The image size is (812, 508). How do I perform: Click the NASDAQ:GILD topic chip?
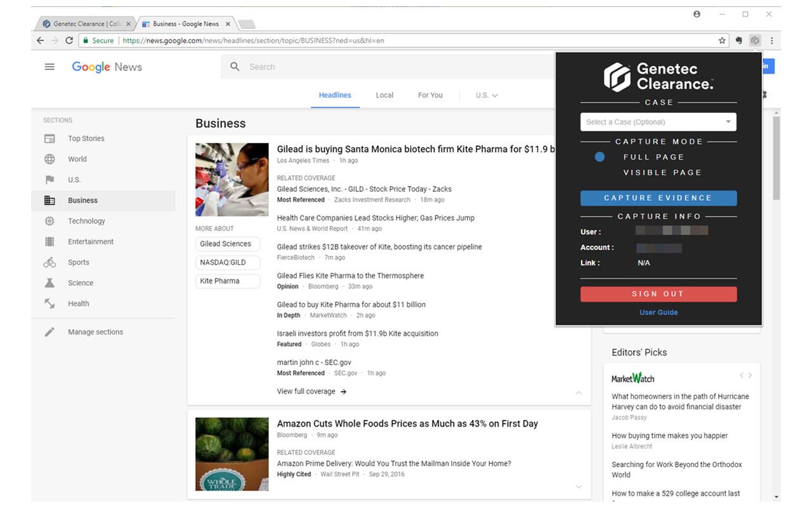[228, 262]
